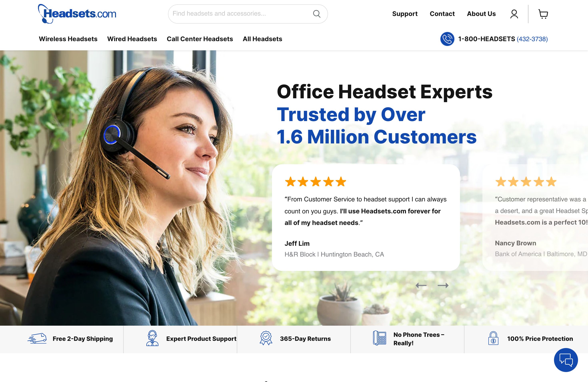Select the All Headsets menu item
588x382 pixels.
coord(262,39)
